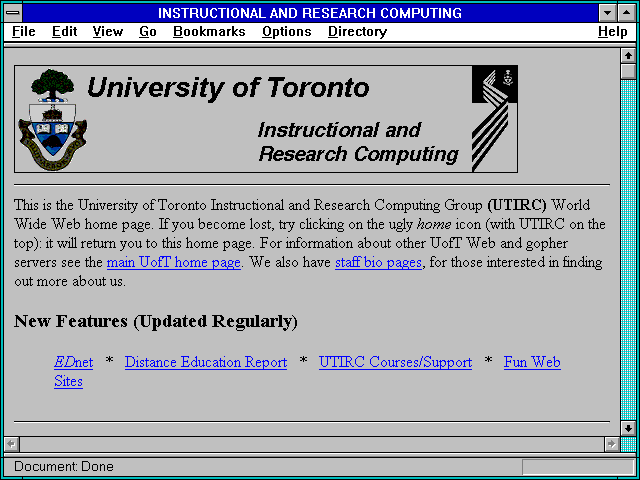The width and height of the screenshot is (640, 480).
Task: Open the File menu
Action: 24,31
